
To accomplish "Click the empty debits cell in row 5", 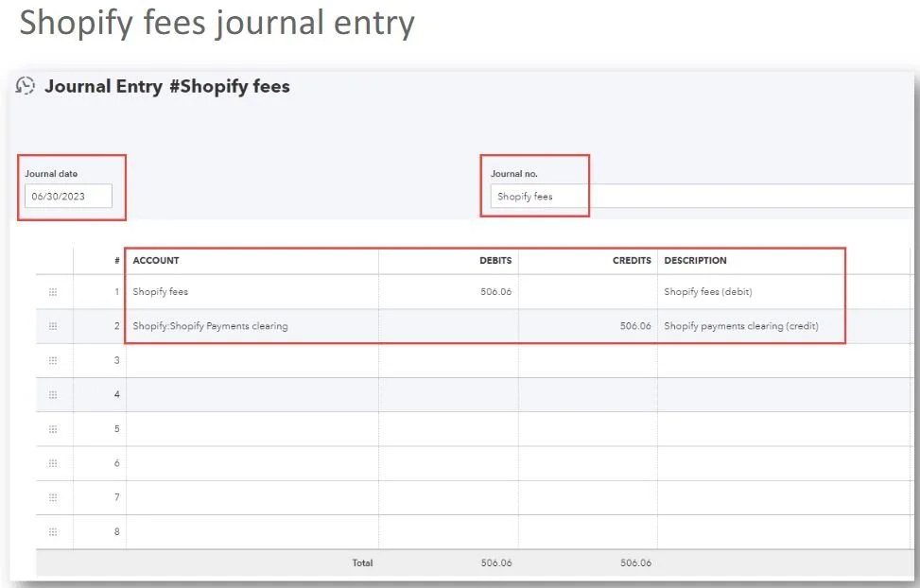I will coord(449,429).
